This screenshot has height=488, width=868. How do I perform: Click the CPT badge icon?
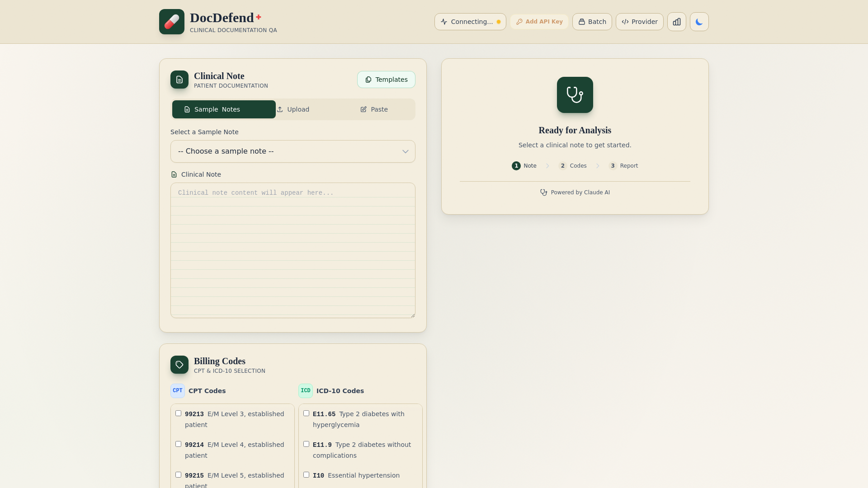click(178, 391)
